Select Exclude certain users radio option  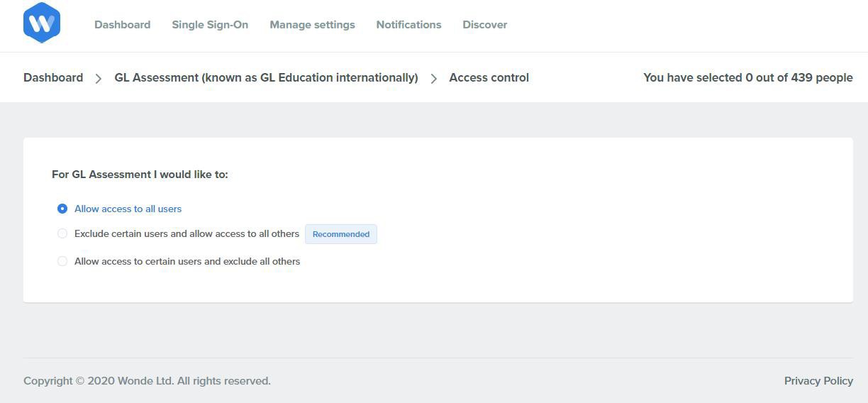62,233
